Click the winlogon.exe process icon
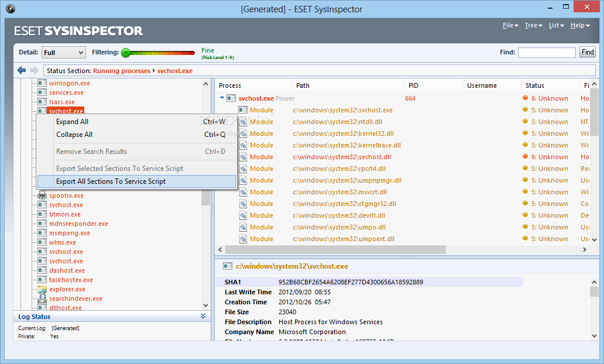Image resolution: width=604 pixels, height=364 pixels. tap(42, 83)
